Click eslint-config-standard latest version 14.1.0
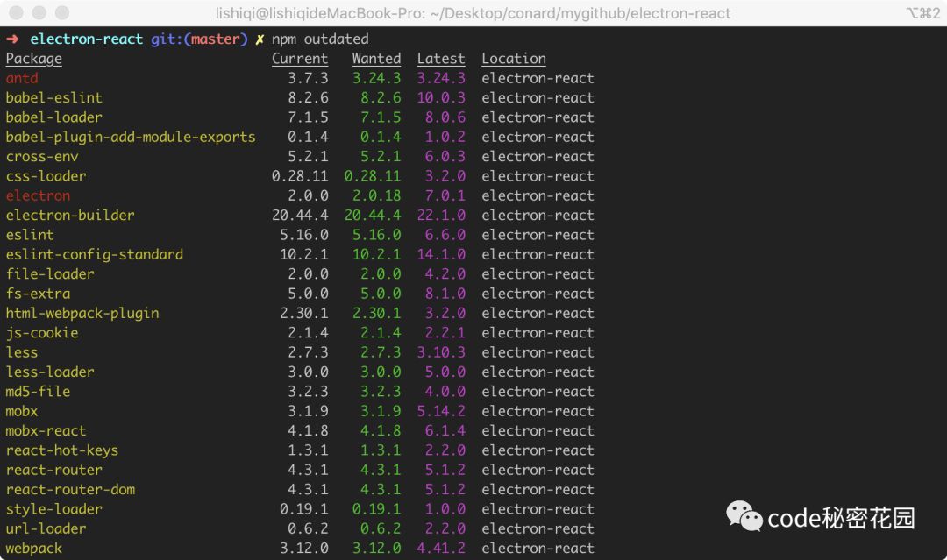This screenshot has width=947, height=560. (x=441, y=255)
